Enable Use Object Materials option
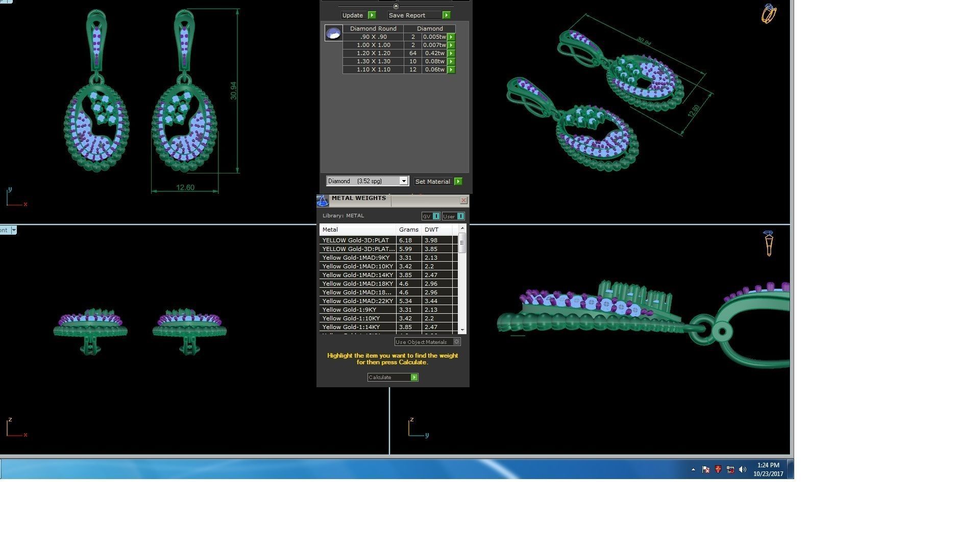The width and height of the screenshot is (980, 551). click(457, 342)
